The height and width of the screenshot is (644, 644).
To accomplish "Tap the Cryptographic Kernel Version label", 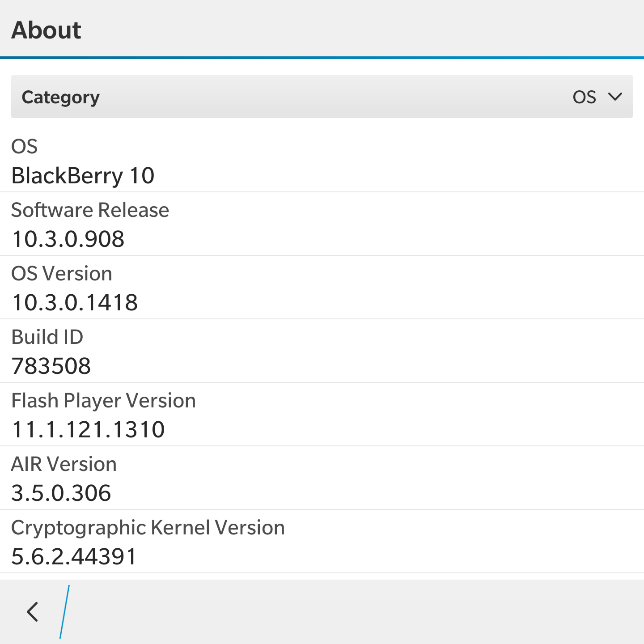I will click(148, 528).
